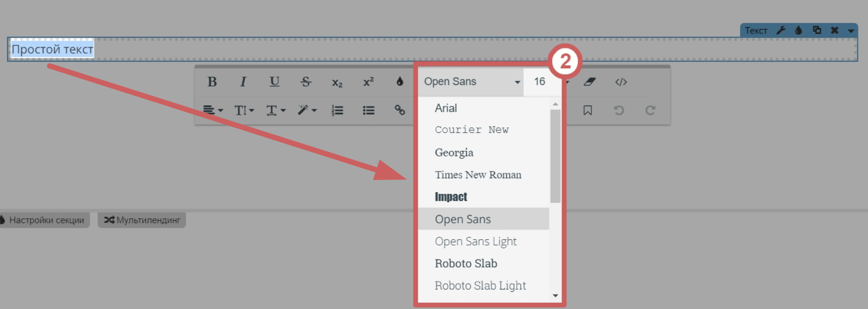868x309 pixels.
Task: Click the eraser clear formatting icon
Action: pyautogui.click(x=589, y=82)
